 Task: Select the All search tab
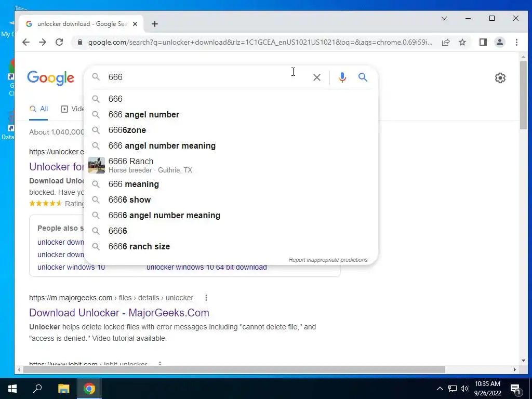[38, 109]
